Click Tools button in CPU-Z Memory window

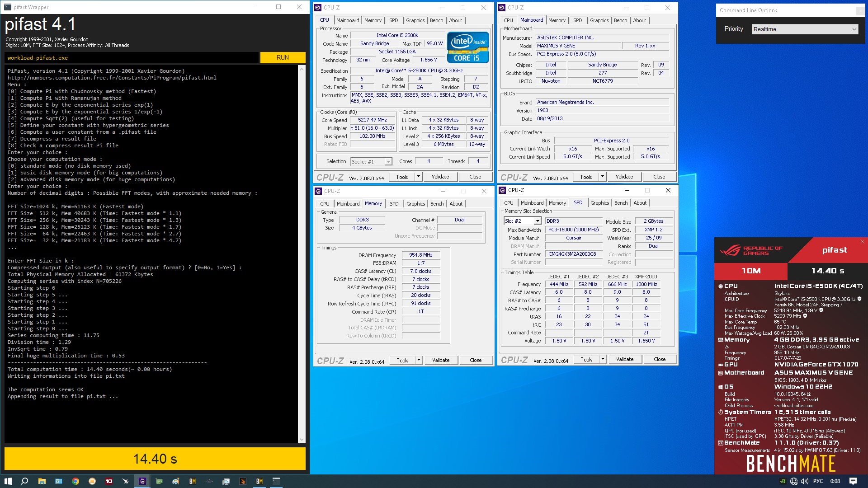tap(402, 360)
